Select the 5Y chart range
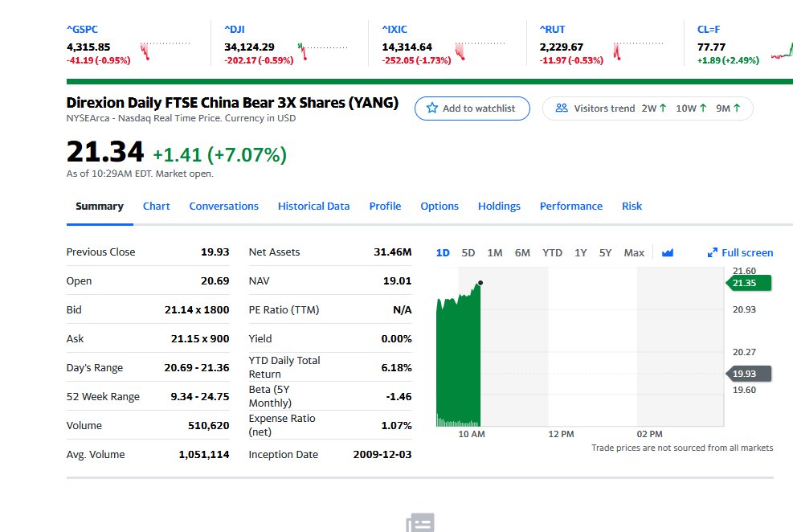This screenshot has width=793, height=532. [605, 253]
